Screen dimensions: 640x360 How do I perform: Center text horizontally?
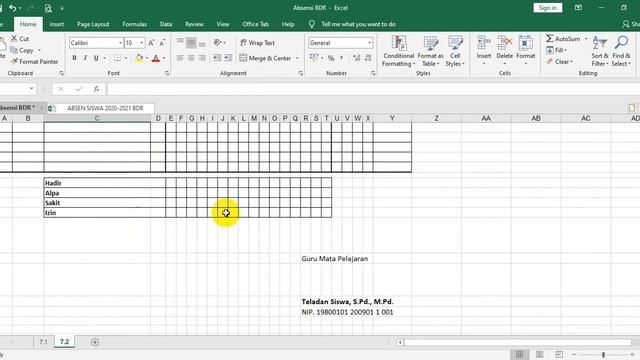pyautogui.click(x=191, y=58)
